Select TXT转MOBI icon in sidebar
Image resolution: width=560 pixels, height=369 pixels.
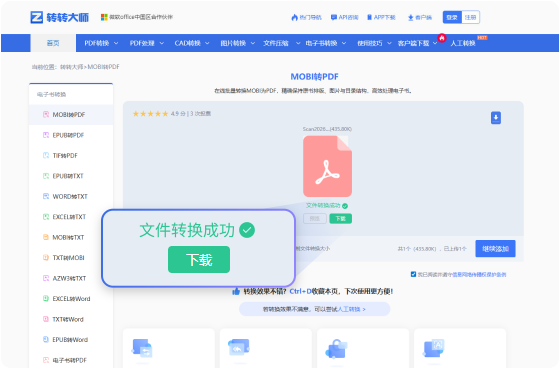coord(46,258)
